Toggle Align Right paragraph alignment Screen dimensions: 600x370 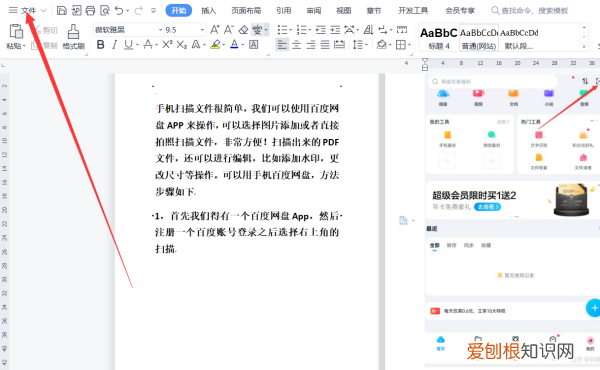pyautogui.click(x=311, y=45)
